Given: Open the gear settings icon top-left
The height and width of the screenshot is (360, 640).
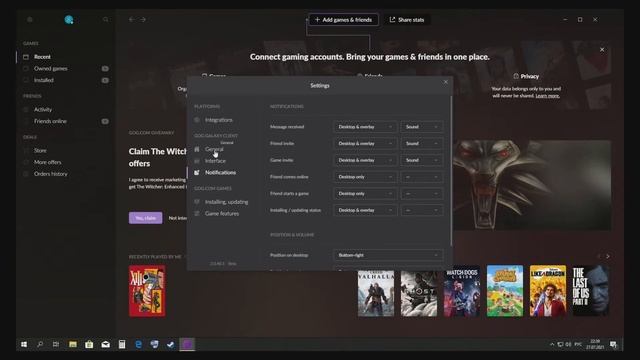Looking at the screenshot, I should click(x=30, y=20).
